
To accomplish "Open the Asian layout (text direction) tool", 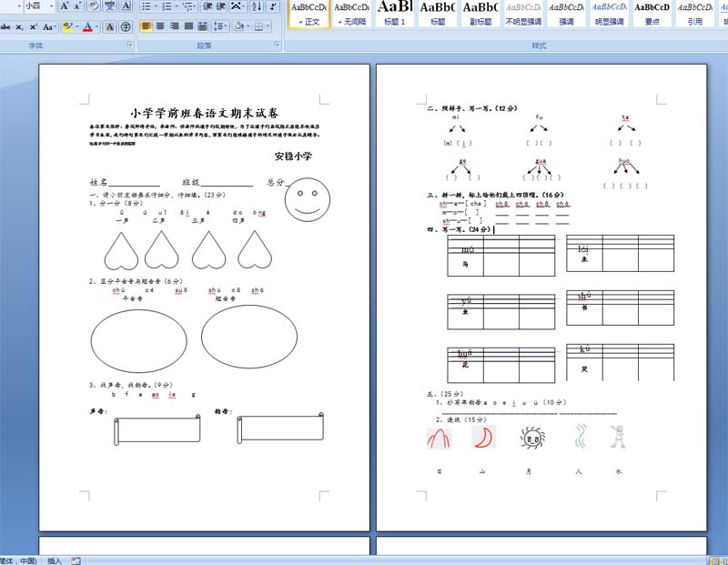I will [237, 6].
